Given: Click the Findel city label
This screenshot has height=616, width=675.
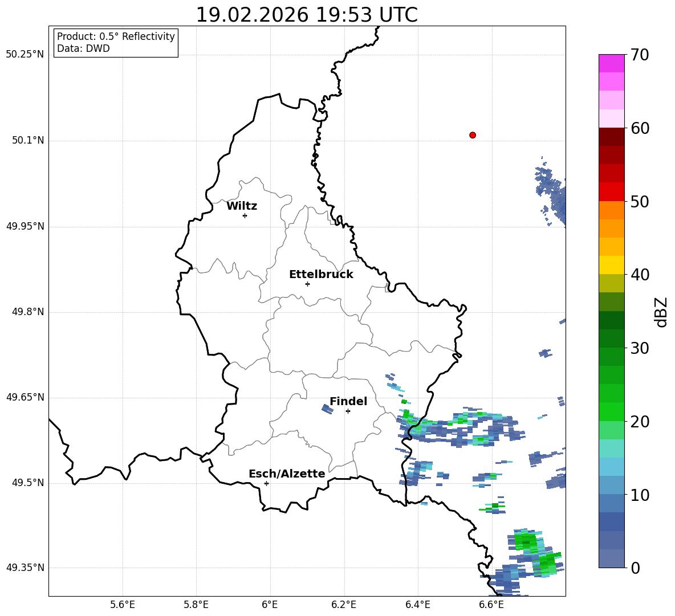Looking at the screenshot, I should click(348, 401).
